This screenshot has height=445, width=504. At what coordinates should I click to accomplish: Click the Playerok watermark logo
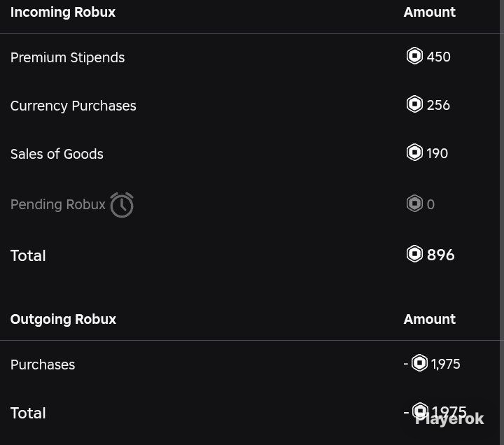449,418
